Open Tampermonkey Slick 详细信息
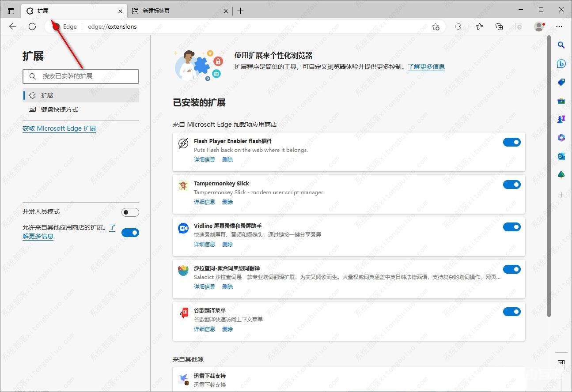 pyautogui.click(x=205, y=202)
